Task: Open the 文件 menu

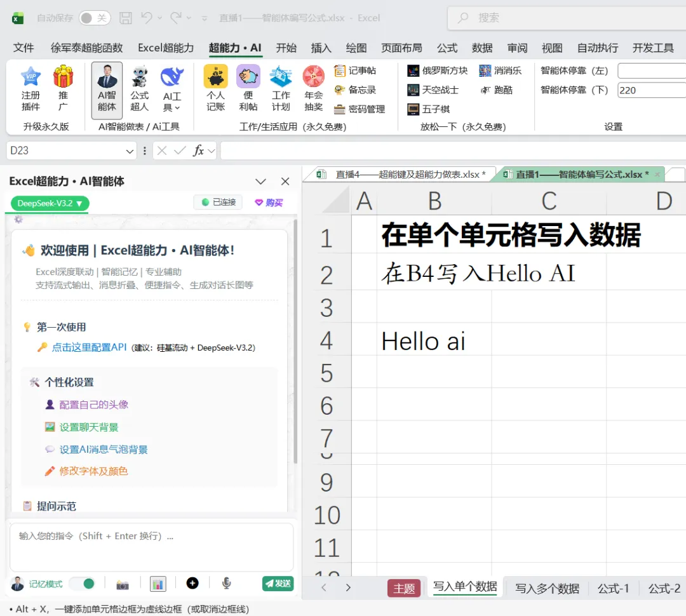Action: 24,48
